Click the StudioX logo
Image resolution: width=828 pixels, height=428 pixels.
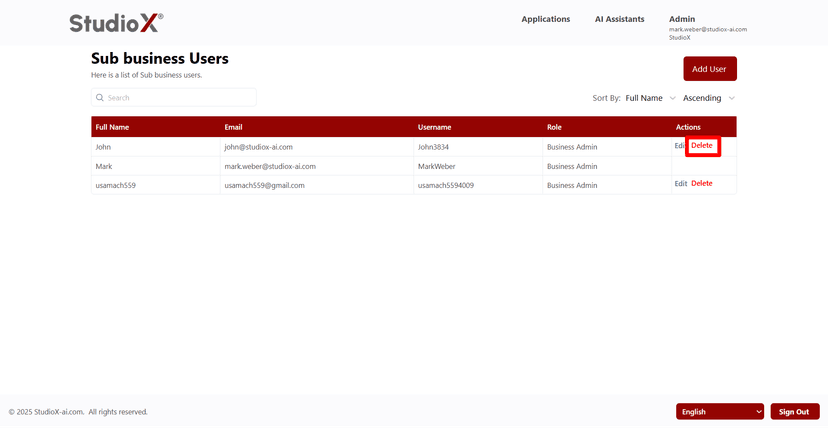tap(116, 22)
